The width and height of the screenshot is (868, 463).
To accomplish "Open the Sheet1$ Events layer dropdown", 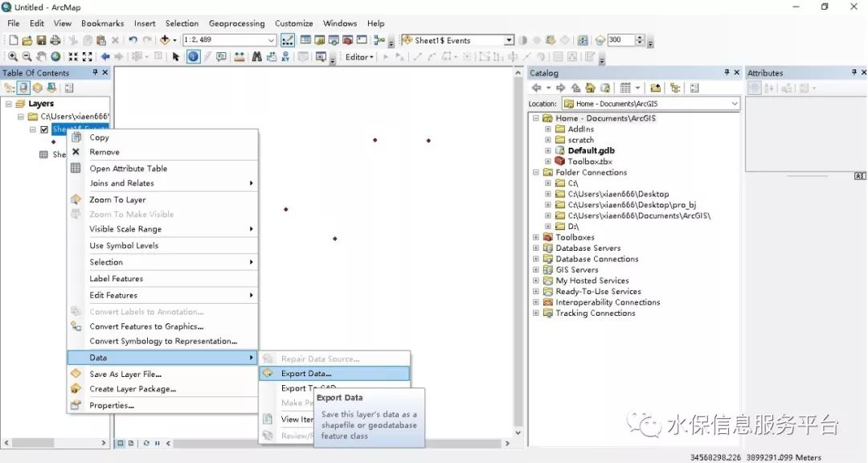I will (x=509, y=40).
